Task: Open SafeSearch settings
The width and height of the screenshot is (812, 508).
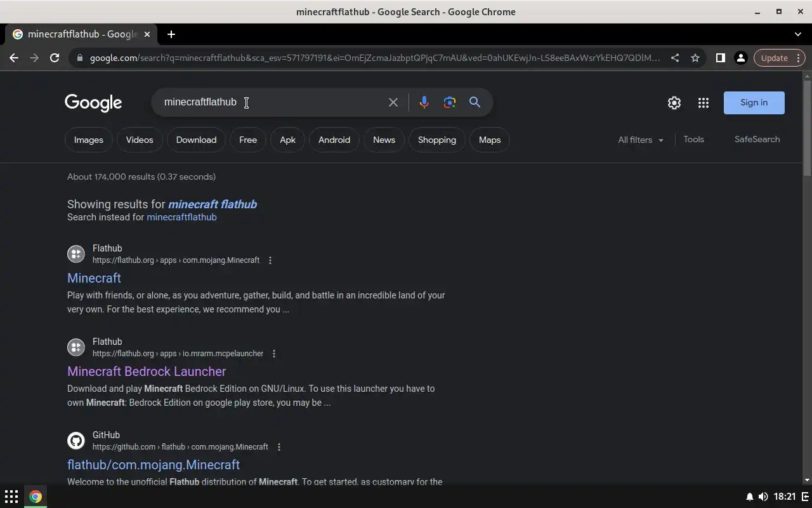Action: [757, 139]
